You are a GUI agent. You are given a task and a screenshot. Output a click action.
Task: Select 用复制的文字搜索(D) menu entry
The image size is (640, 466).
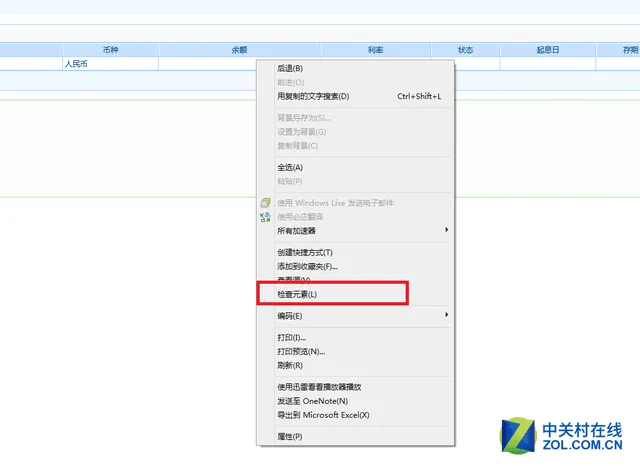tap(355, 96)
